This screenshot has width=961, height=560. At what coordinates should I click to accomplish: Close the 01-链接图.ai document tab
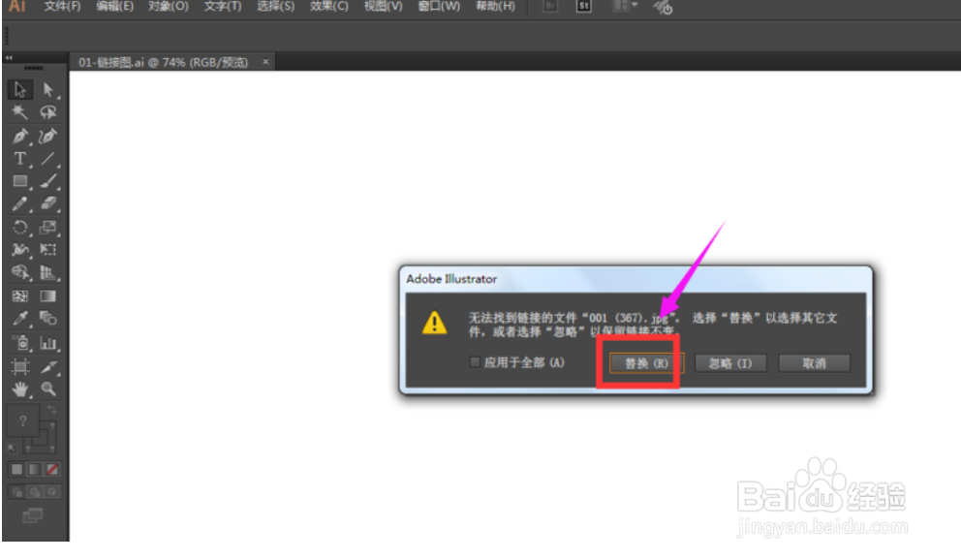265,62
